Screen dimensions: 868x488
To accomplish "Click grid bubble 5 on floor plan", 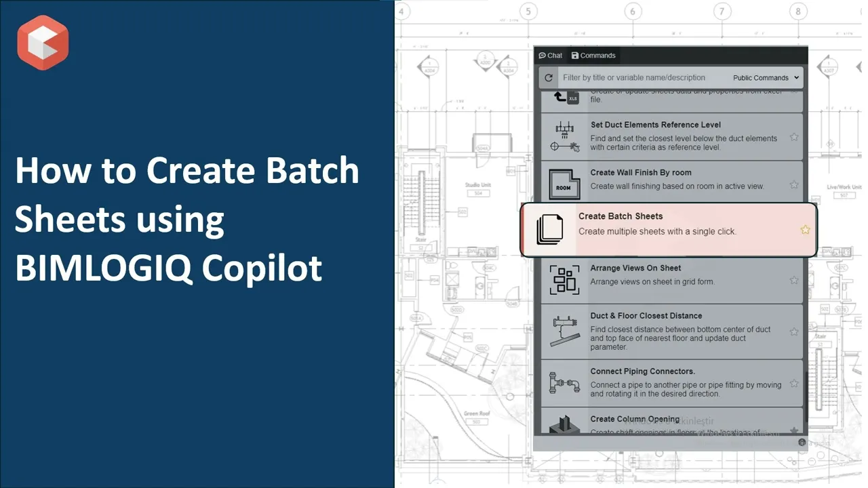I will click(528, 11).
